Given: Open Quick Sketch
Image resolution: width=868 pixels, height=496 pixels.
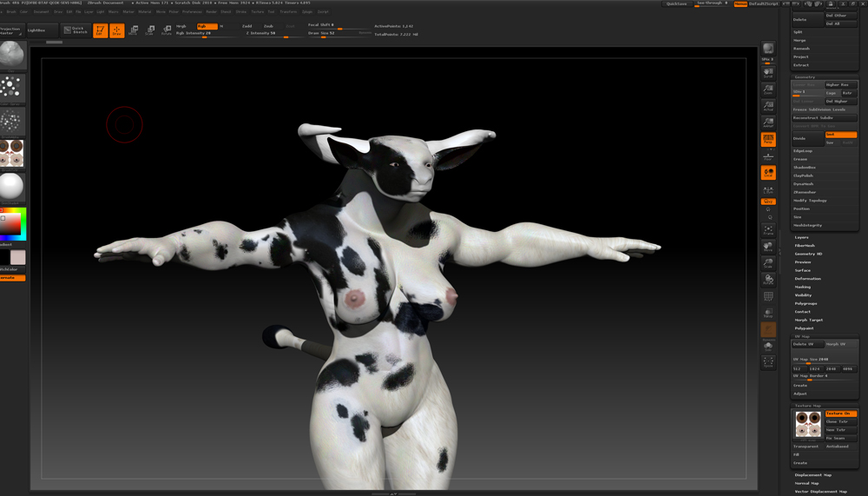Looking at the screenshot, I should coord(77,30).
